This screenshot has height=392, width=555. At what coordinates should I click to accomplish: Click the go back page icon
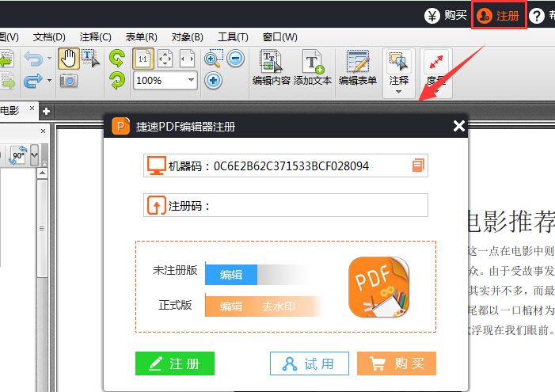(x=7, y=59)
